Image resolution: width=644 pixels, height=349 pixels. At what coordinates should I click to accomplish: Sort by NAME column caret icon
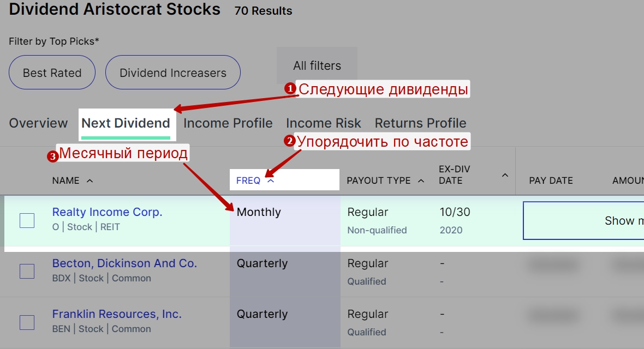[x=90, y=180]
